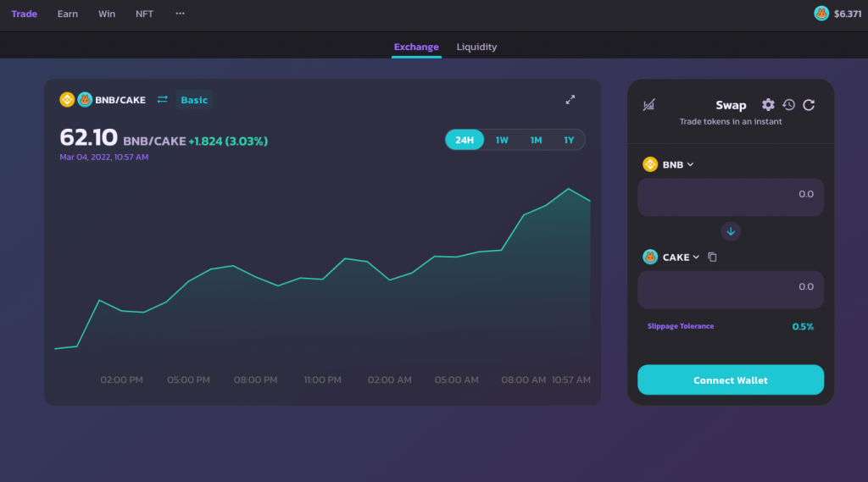Switch to the Exchange tab
The height and width of the screenshot is (482, 868).
416,47
